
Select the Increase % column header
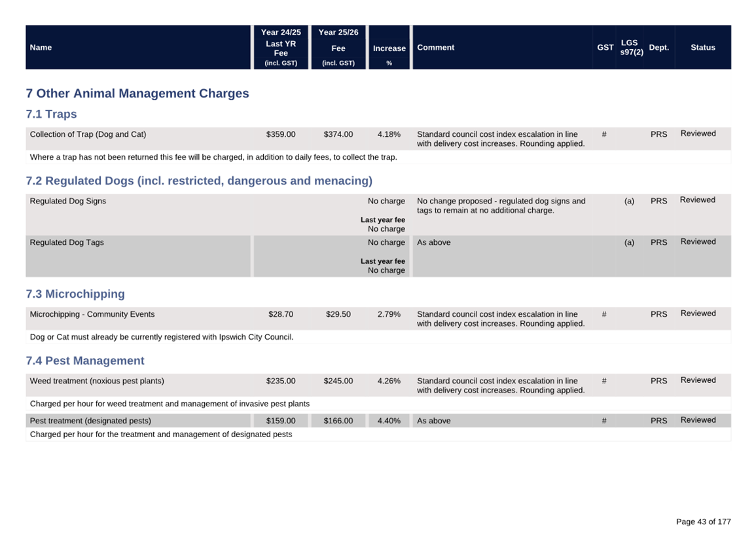pyautogui.click(x=389, y=48)
